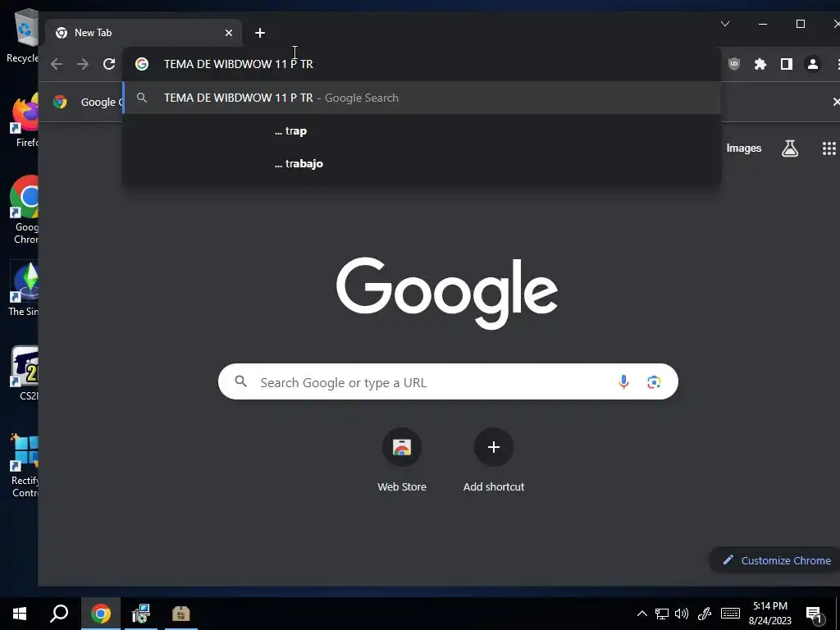The height and width of the screenshot is (630, 840).
Task: Open Windows taskbar search
Action: [x=59, y=614]
